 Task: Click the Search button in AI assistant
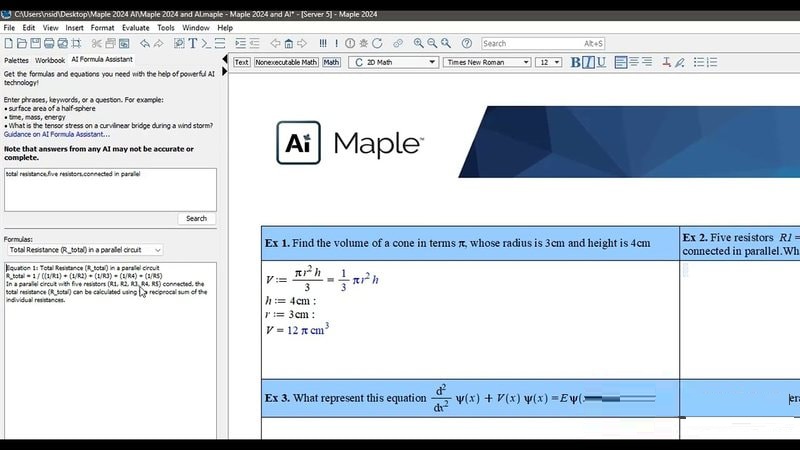[x=196, y=218]
